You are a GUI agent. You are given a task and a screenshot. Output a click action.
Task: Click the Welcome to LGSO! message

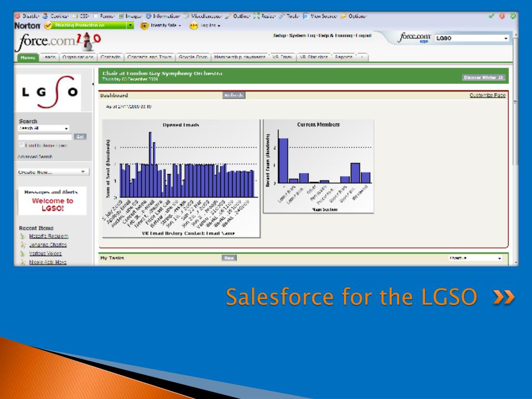[x=52, y=205]
